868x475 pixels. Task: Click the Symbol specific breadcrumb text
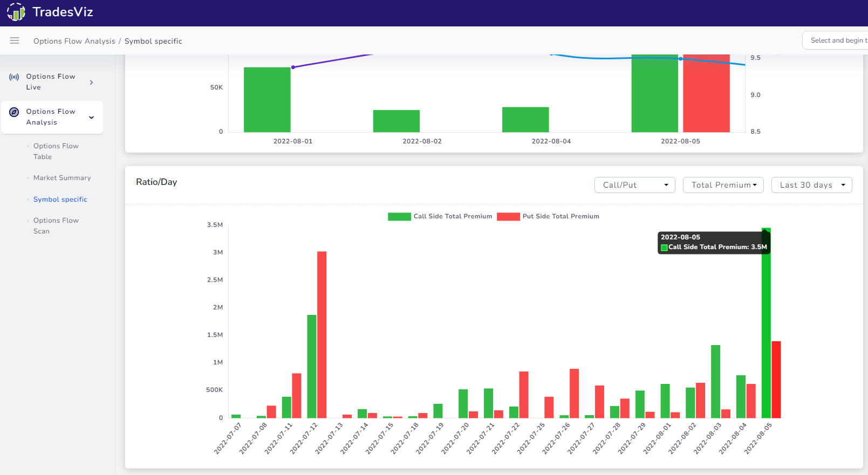pyautogui.click(x=153, y=41)
